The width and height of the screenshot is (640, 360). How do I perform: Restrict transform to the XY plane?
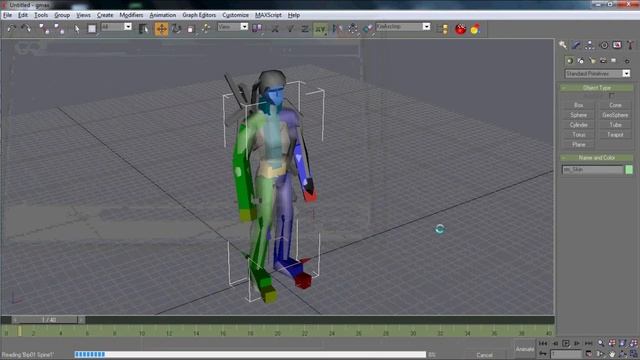pos(320,29)
